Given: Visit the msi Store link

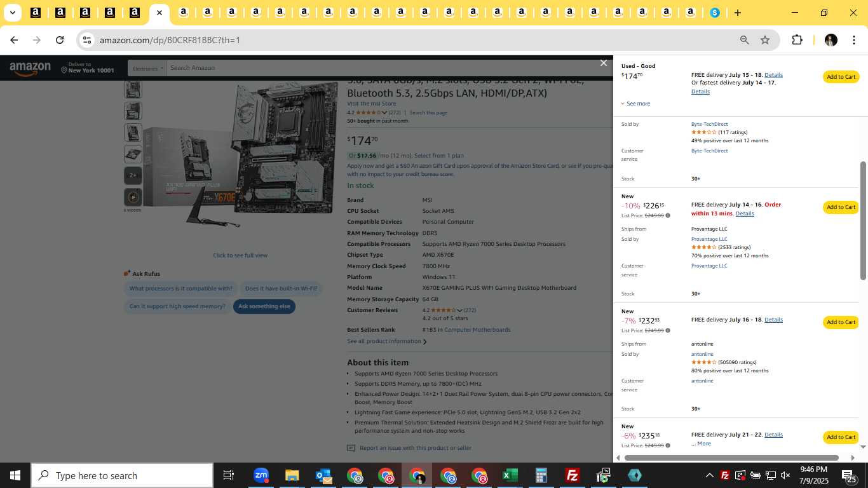Looking at the screenshot, I should pyautogui.click(x=371, y=104).
